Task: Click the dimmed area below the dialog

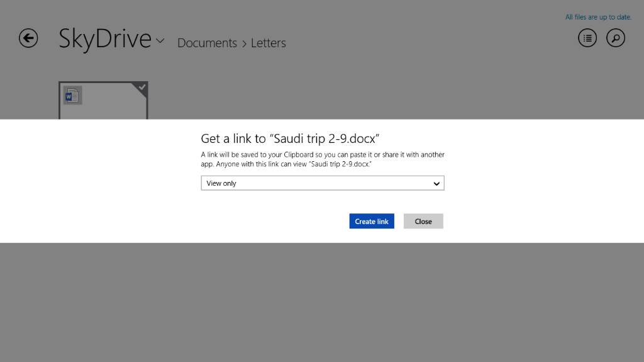Action: click(x=322, y=302)
